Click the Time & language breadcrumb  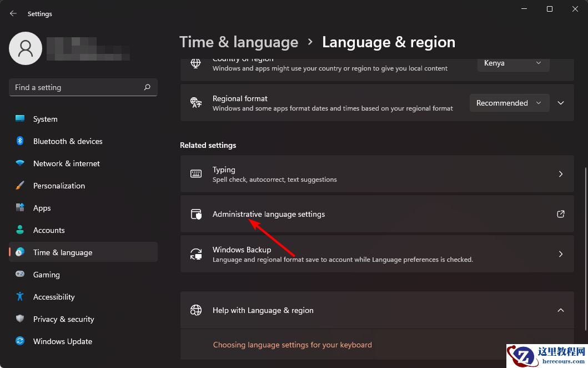pos(239,42)
